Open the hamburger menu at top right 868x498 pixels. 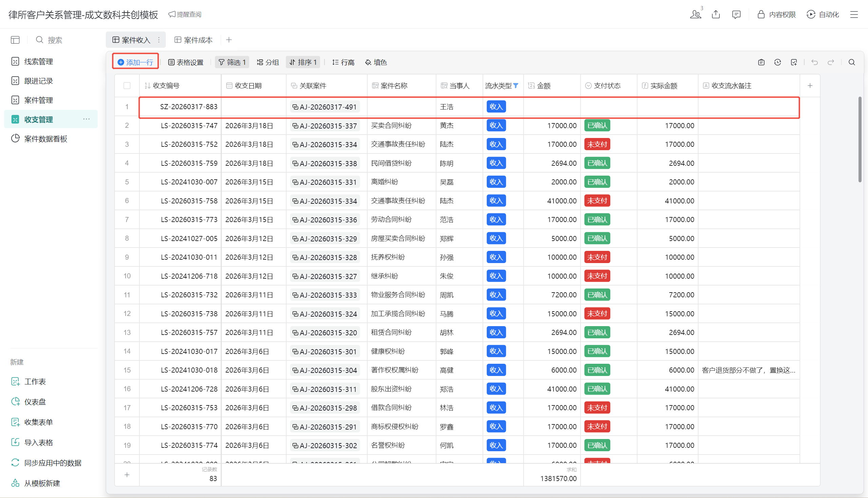(x=854, y=14)
